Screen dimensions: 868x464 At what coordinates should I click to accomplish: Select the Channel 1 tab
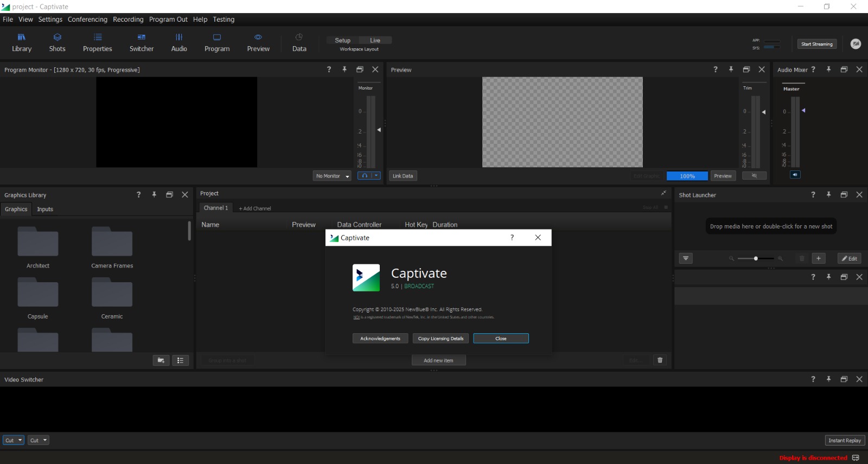pos(216,208)
